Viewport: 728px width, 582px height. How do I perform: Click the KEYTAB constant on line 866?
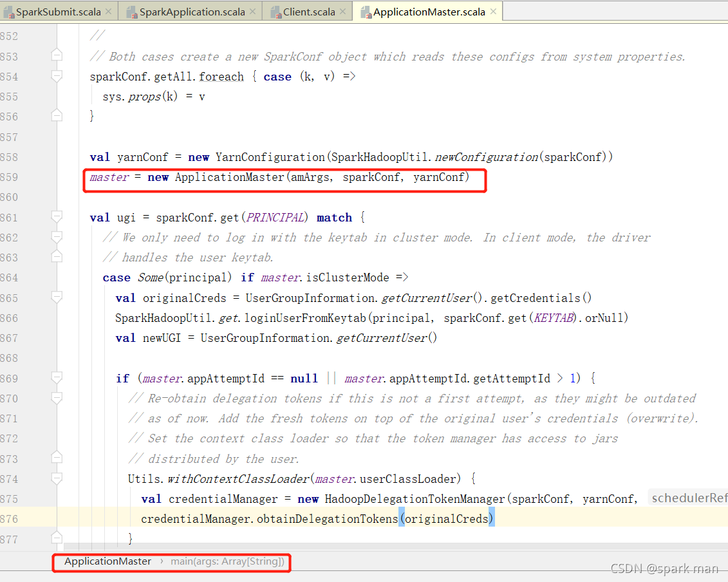[554, 317]
